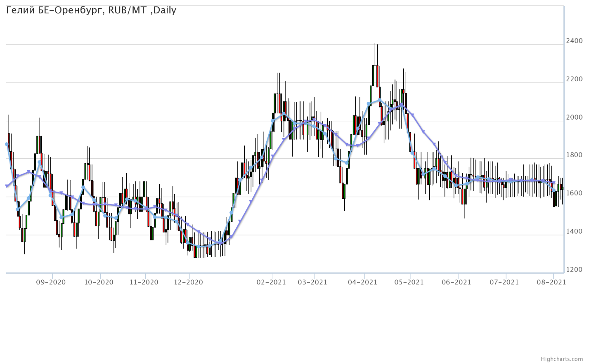The width and height of the screenshot is (589, 364).
Task: Select the 10-2020 date axis label
Action: 99,282
